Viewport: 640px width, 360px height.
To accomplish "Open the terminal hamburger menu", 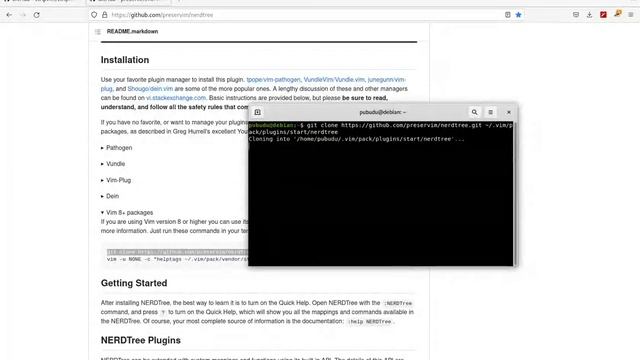I will (x=491, y=112).
